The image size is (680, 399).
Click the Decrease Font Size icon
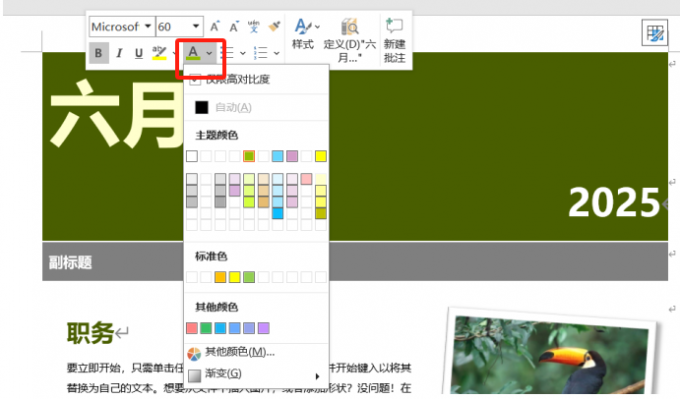pyautogui.click(x=234, y=26)
